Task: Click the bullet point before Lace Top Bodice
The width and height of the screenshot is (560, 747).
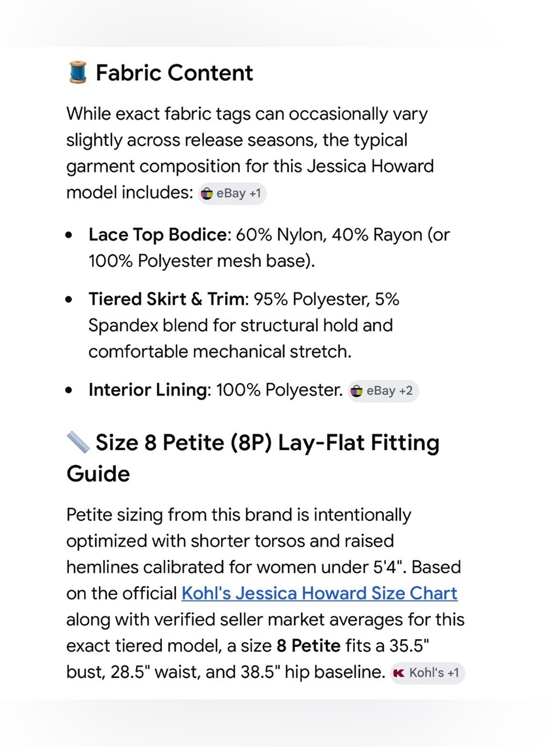Action: coord(69,235)
